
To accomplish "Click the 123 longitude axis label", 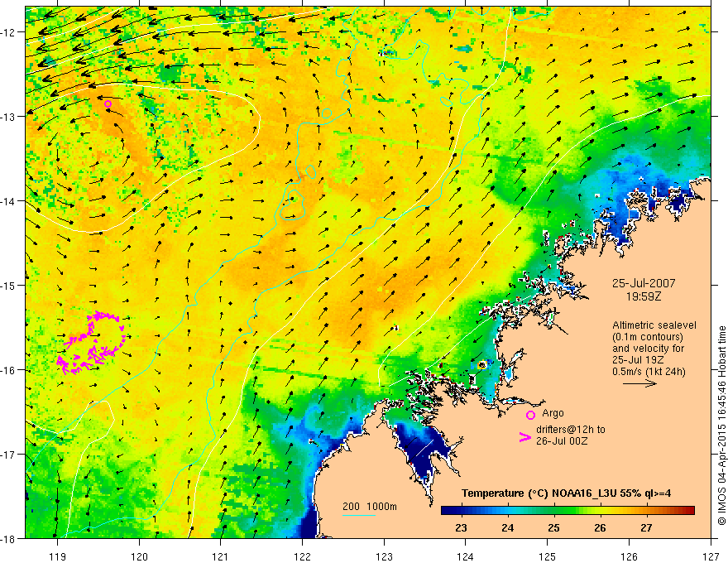I will click(x=384, y=557).
